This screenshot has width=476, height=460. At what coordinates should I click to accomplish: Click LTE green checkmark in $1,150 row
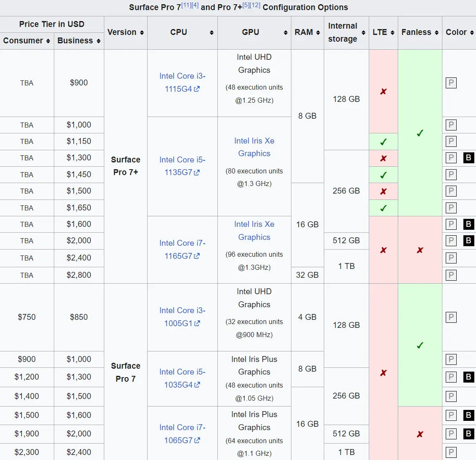pos(383,141)
